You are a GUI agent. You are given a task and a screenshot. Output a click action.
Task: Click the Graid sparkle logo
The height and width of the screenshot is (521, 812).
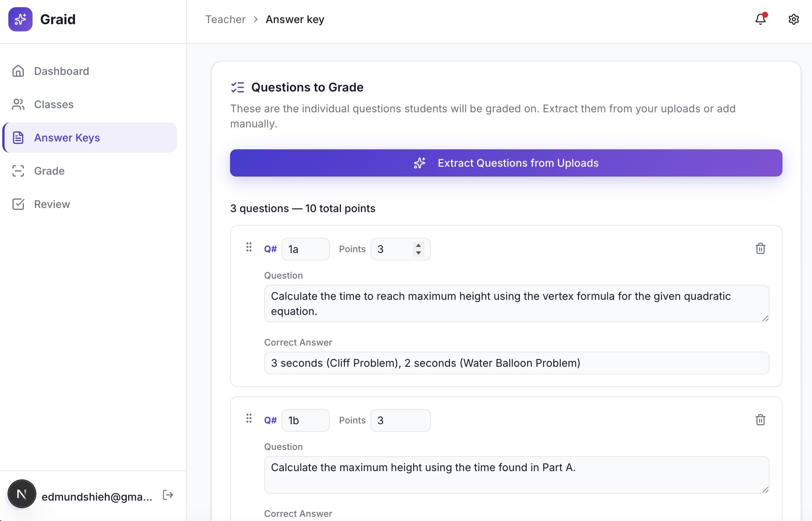[x=20, y=19]
